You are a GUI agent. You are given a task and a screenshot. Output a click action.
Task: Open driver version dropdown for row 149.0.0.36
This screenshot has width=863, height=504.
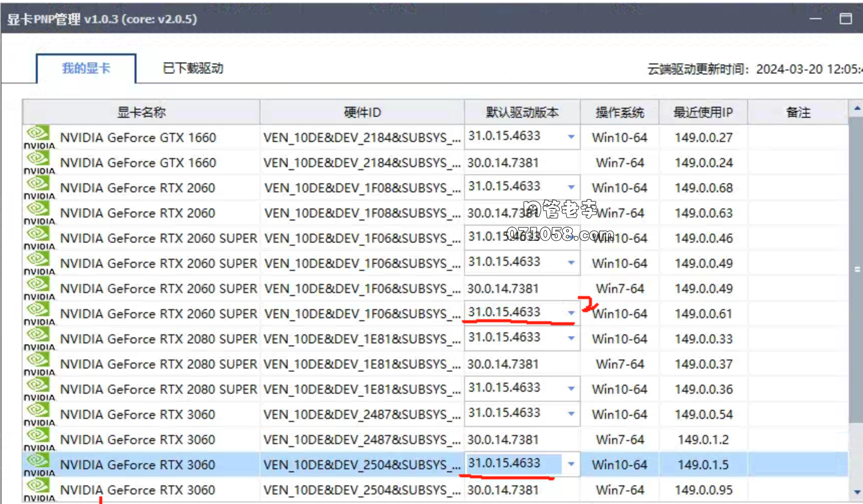click(x=571, y=389)
